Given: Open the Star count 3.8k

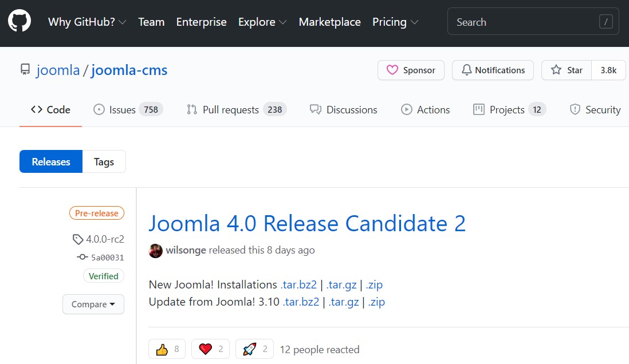Looking at the screenshot, I should click(608, 70).
